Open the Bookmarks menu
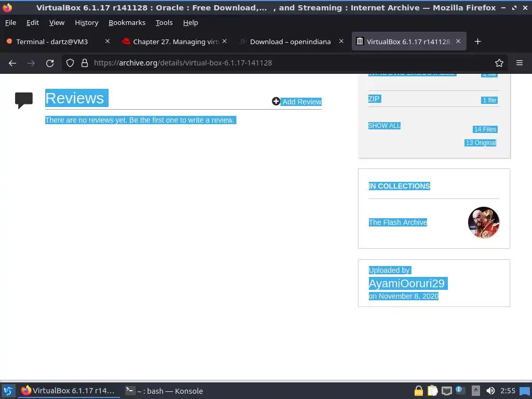 (x=127, y=23)
